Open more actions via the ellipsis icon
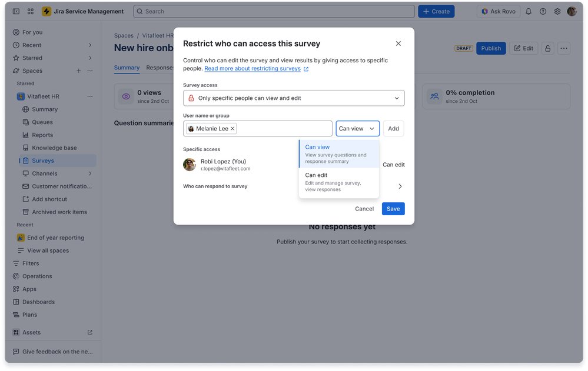The height and width of the screenshot is (371, 588). pos(564,48)
